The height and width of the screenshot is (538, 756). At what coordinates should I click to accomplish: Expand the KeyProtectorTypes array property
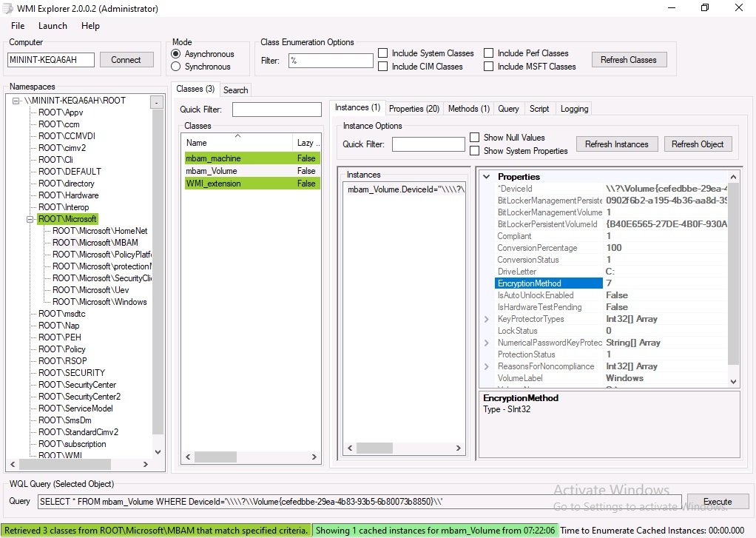[487, 319]
